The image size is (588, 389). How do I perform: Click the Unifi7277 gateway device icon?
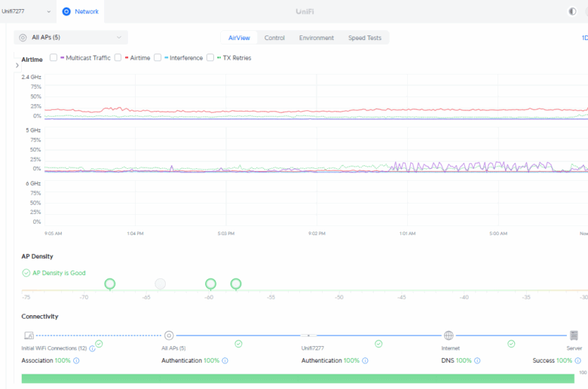pos(308,335)
